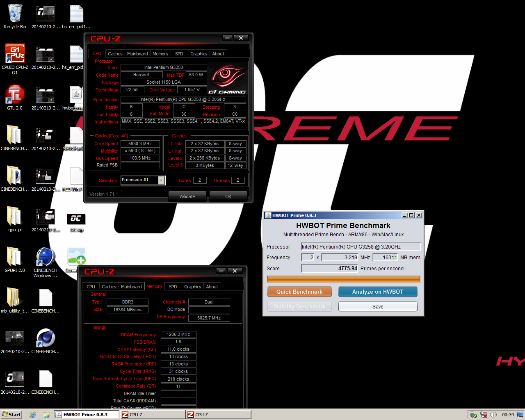Click the taskbar clock showing 00:34

coord(508,415)
